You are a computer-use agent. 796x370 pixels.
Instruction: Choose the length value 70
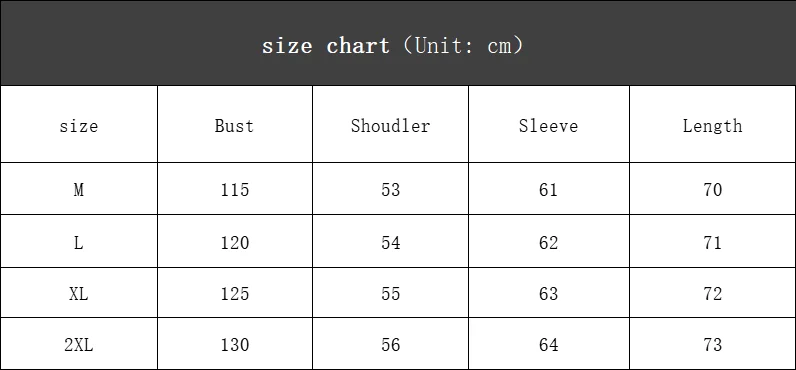point(712,189)
